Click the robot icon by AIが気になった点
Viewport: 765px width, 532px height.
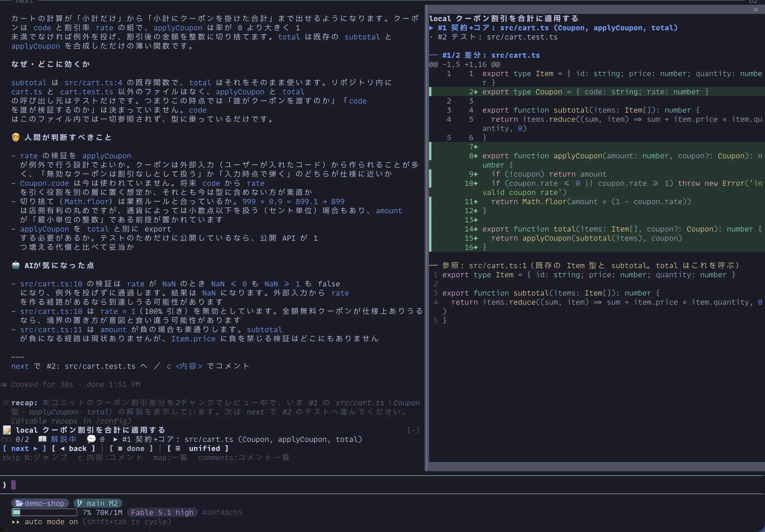(x=16, y=265)
